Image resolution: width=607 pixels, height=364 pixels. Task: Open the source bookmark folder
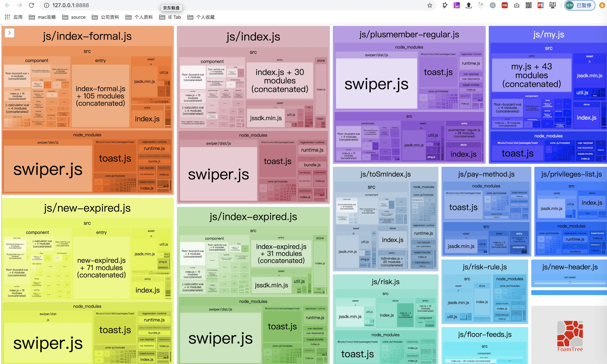[74, 17]
